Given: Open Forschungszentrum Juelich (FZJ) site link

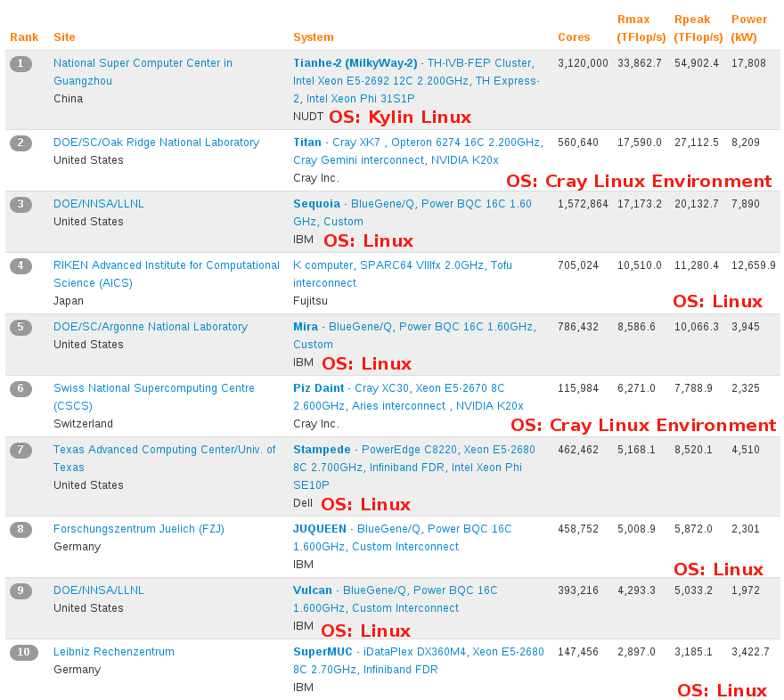Looking at the screenshot, I should coord(139,529).
